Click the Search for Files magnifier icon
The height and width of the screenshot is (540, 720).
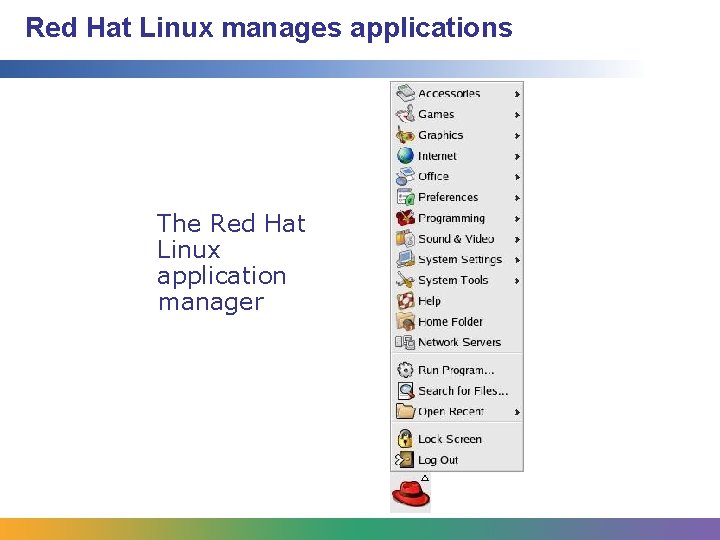(405, 391)
